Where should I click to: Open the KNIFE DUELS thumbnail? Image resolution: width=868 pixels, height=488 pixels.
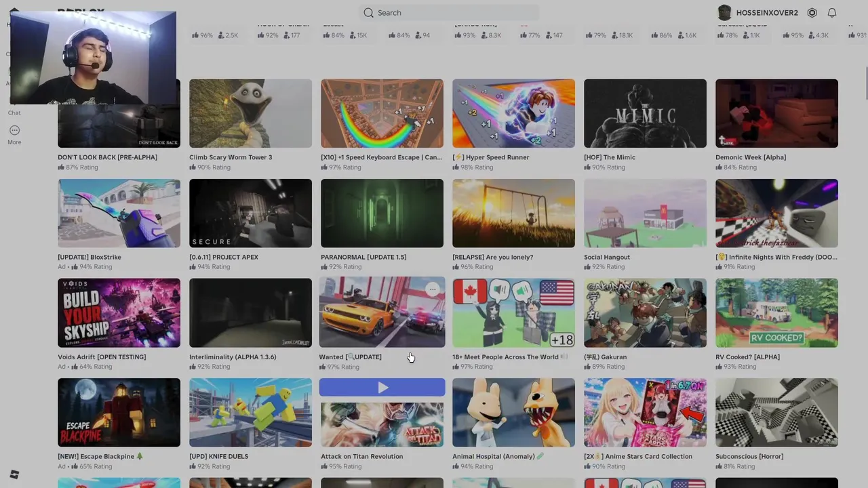(x=250, y=413)
